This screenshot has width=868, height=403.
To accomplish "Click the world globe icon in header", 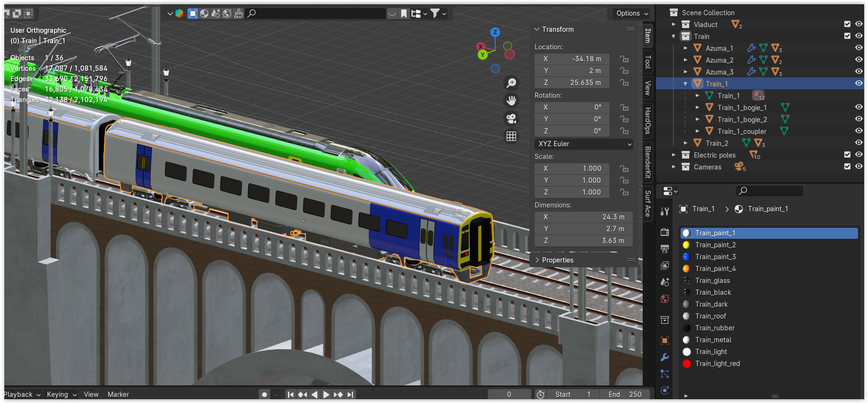I will click(227, 13).
